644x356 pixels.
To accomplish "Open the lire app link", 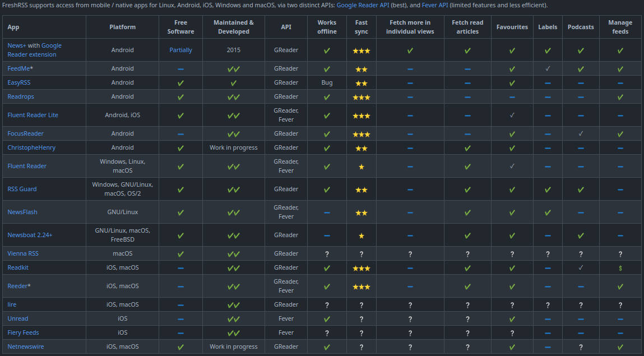I will [12, 304].
